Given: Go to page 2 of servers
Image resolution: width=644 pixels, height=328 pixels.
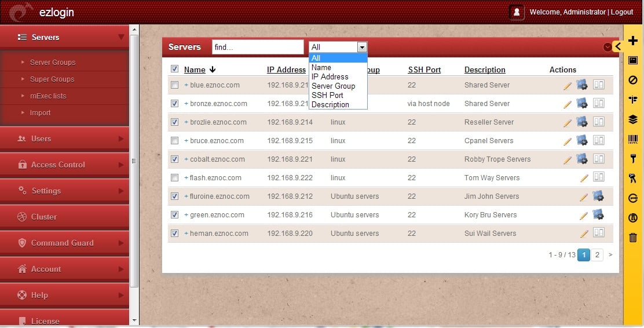Looking at the screenshot, I should tap(597, 255).
